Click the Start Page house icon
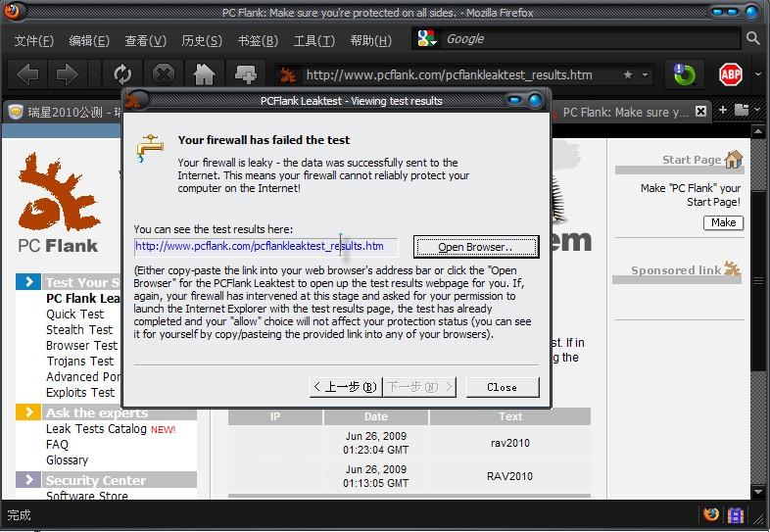Image resolution: width=770 pixels, height=532 pixels. tap(734, 159)
